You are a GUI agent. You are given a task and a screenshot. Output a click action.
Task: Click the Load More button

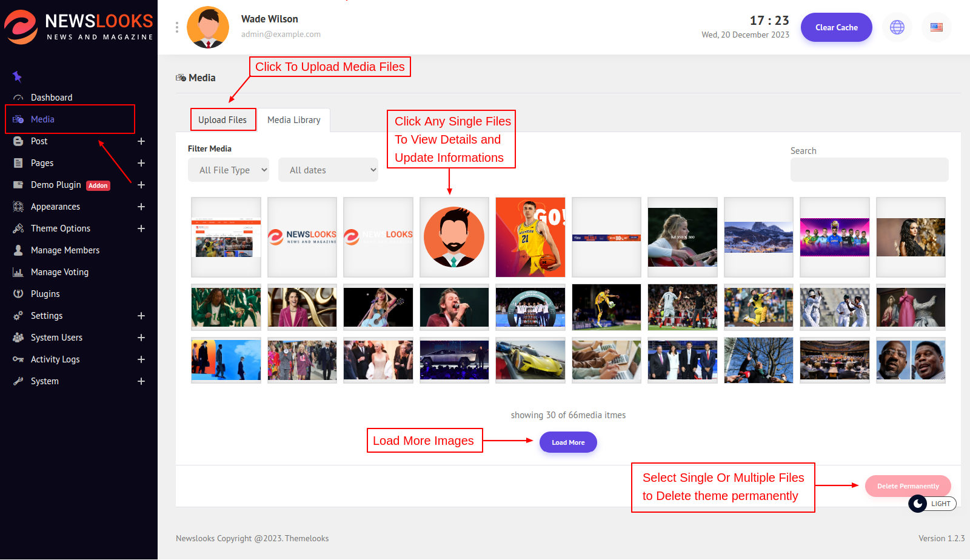tap(568, 442)
